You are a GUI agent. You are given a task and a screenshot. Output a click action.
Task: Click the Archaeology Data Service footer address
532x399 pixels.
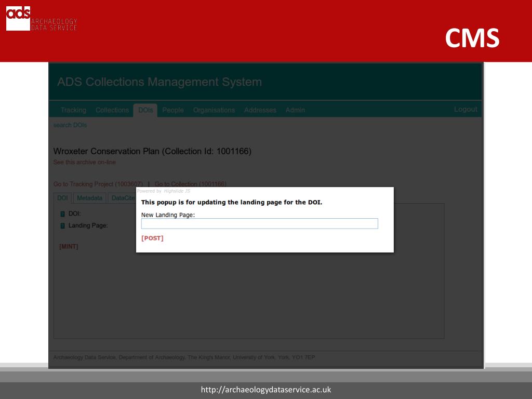coord(184,357)
